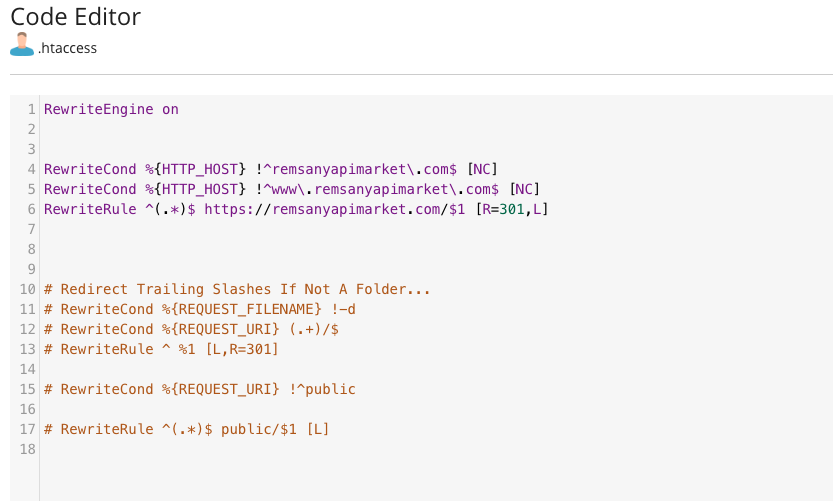Click the commented REQUEST_FILENAME !-d line
The height and width of the screenshot is (501, 833).
tap(200, 309)
